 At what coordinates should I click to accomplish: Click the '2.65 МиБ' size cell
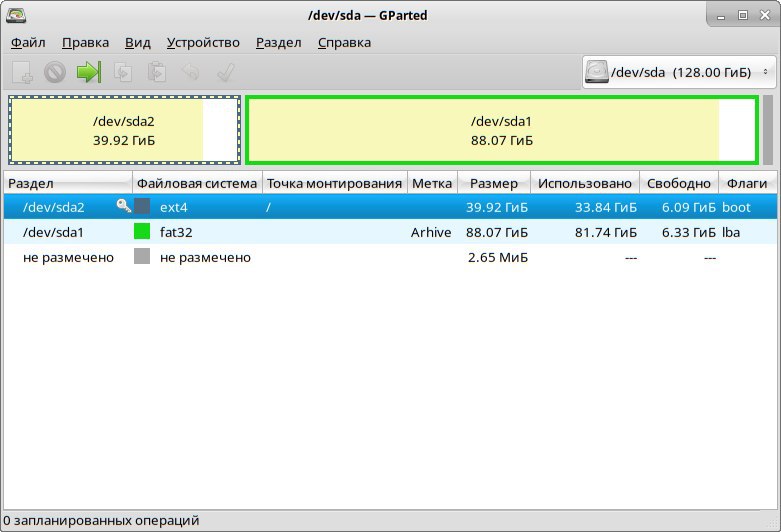(x=498, y=257)
